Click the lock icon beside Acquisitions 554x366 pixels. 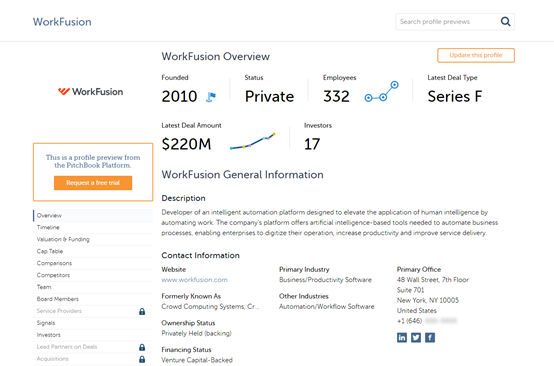142,359
